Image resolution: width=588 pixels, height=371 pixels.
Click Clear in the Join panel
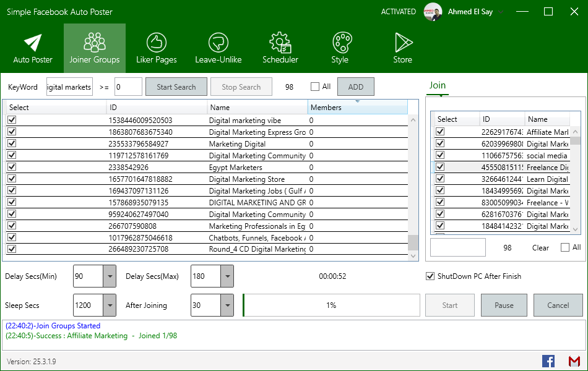click(540, 248)
